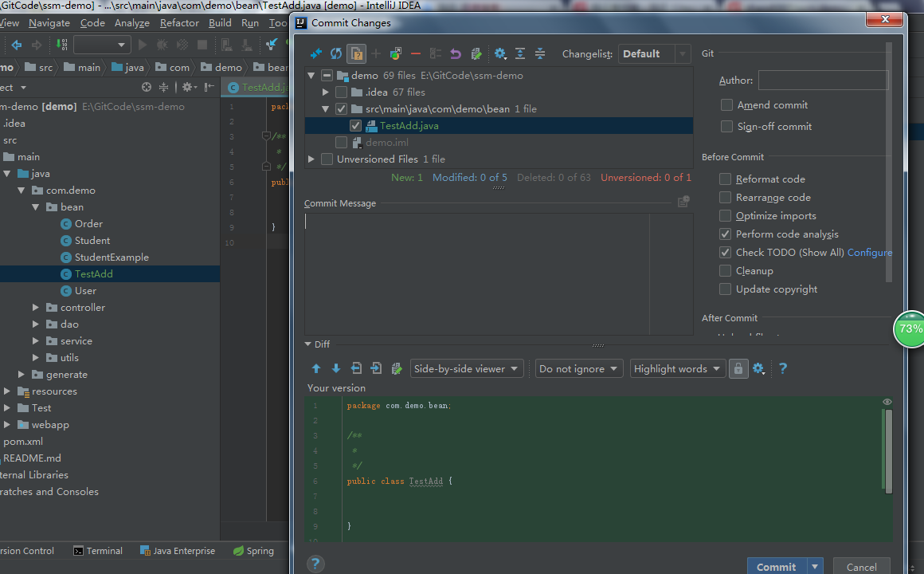Open Do not ignore dropdown

click(578, 368)
